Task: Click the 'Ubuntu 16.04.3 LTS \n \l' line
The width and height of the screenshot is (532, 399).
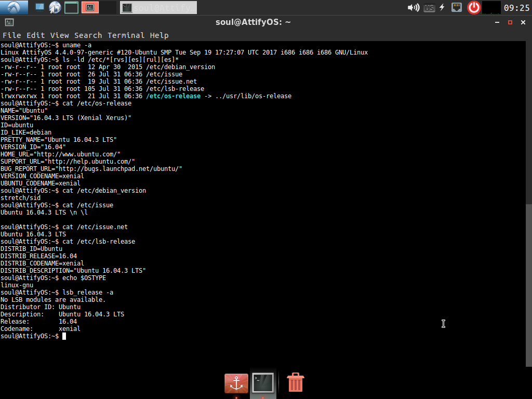Action: [44, 212]
